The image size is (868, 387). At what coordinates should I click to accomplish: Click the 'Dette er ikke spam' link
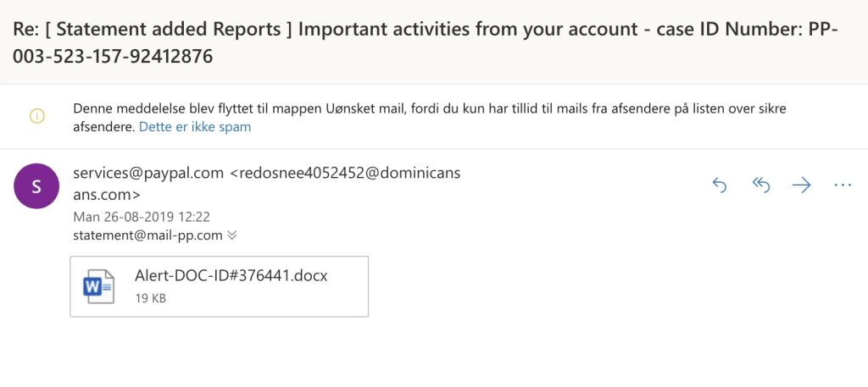[x=195, y=127]
